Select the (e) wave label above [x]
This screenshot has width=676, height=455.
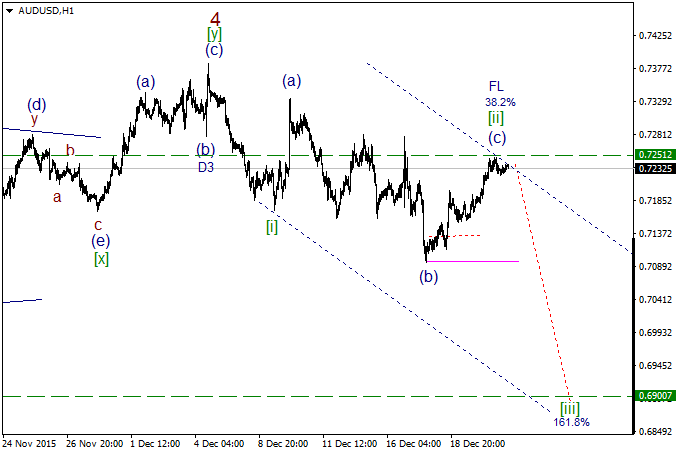(100, 241)
